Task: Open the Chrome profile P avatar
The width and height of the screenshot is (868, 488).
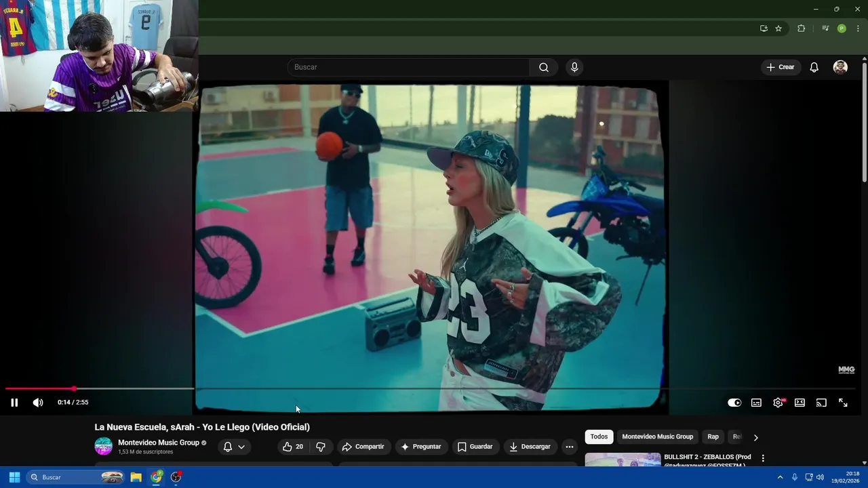Action: click(842, 28)
